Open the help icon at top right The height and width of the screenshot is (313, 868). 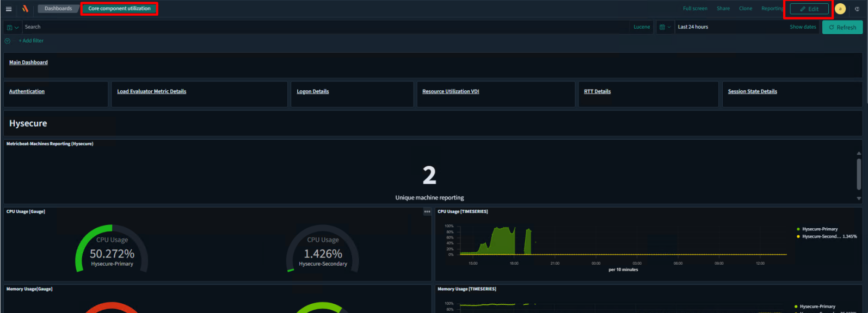[857, 9]
